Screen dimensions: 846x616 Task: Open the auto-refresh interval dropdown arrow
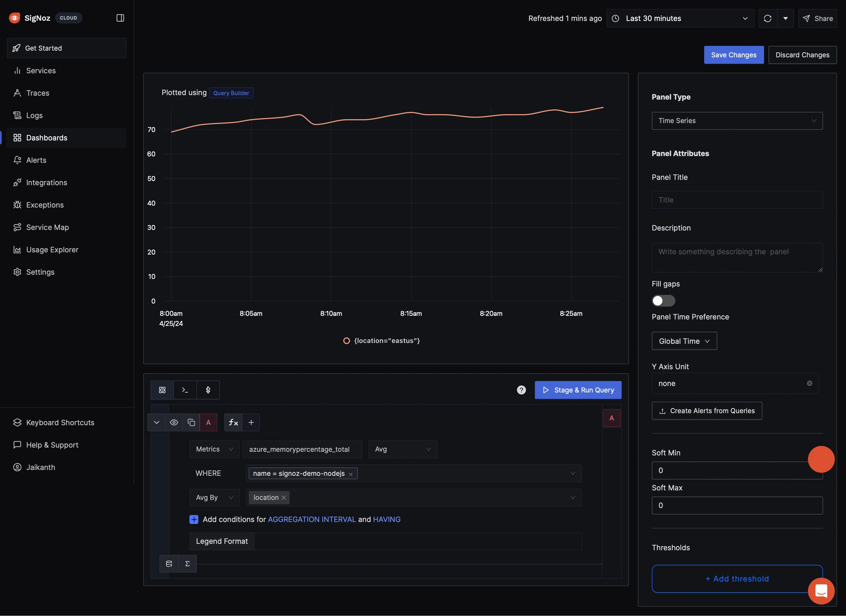[785, 18]
